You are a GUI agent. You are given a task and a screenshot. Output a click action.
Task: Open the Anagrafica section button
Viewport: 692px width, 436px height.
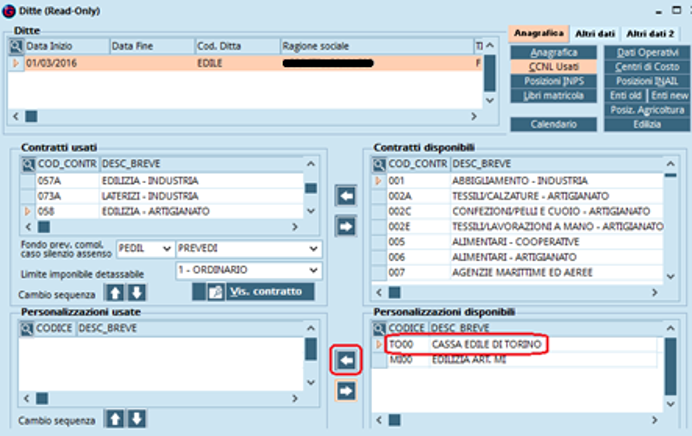click(x=553, y=53)
